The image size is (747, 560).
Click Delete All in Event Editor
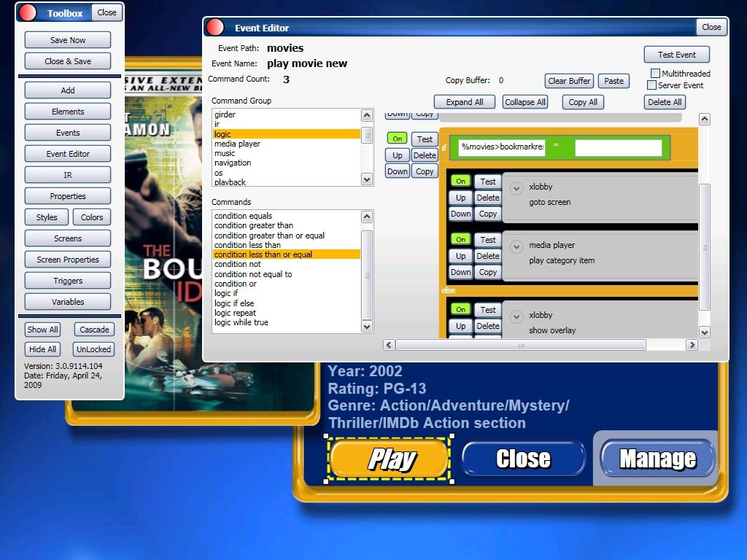click(665, 102)
